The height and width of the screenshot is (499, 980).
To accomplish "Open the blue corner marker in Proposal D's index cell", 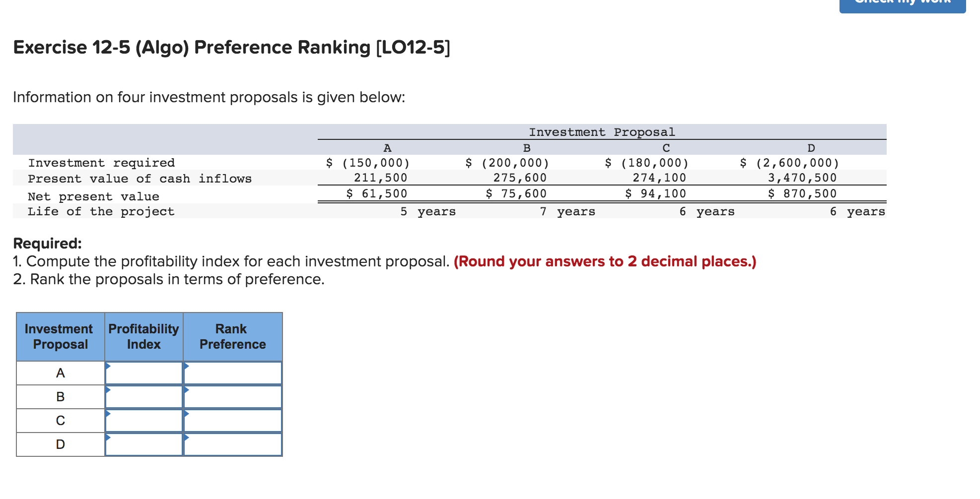I will click(107, 437).
